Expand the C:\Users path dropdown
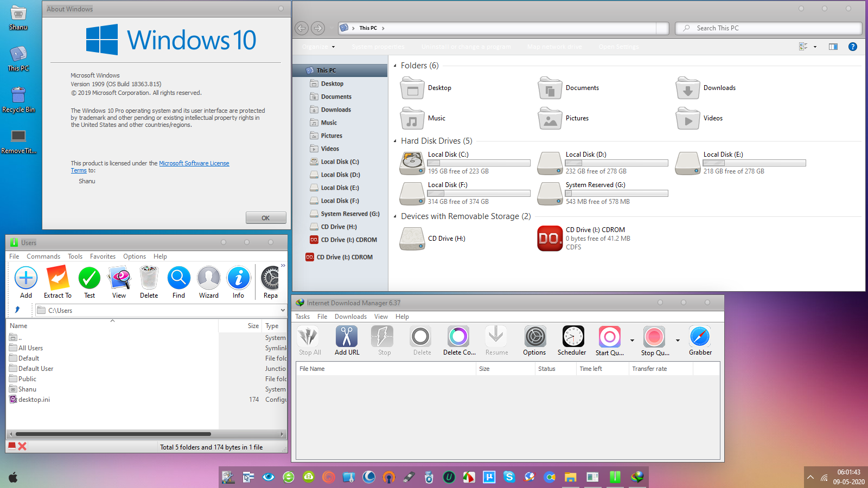Screen dimensions: 868x488 tap(283, 311)
